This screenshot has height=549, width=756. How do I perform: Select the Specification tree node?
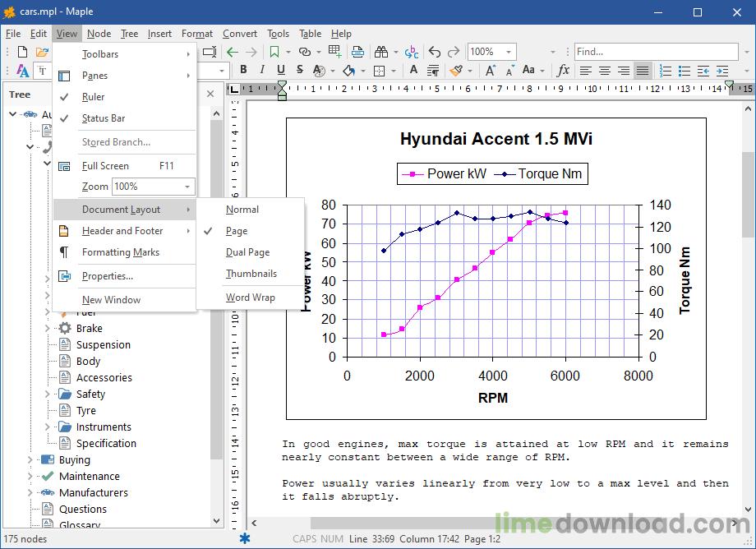click(106, 444)
